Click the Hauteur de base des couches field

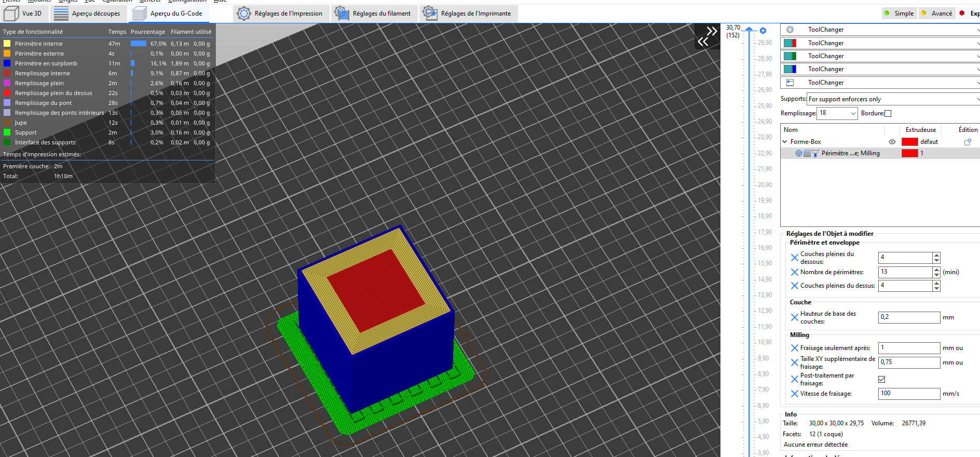click(x=909, y=317)
